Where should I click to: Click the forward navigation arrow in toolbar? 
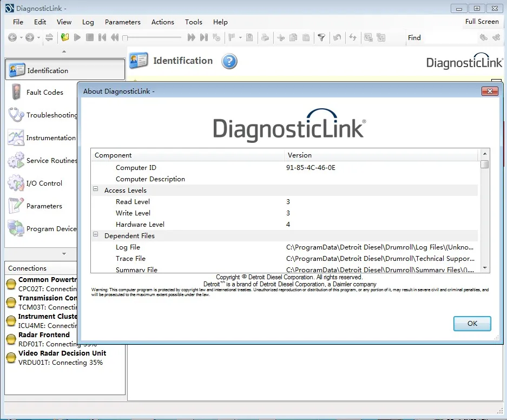[x=29, y=37]
